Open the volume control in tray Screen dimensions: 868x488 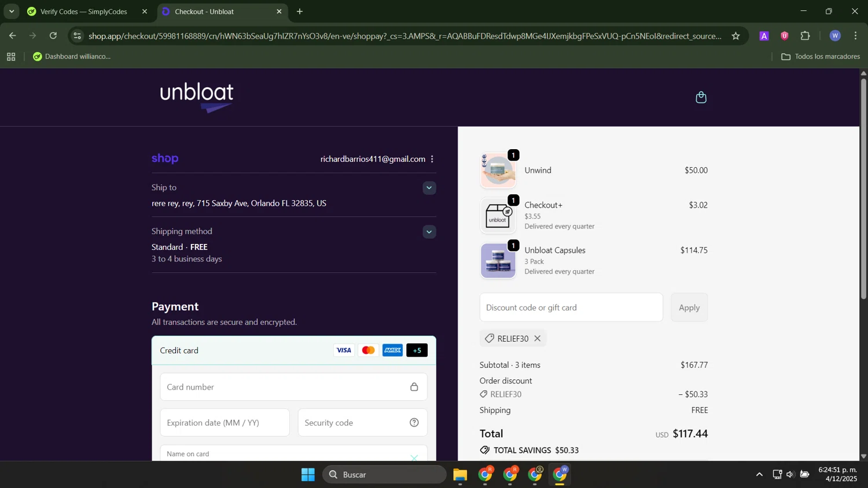[x=790, y=475]
